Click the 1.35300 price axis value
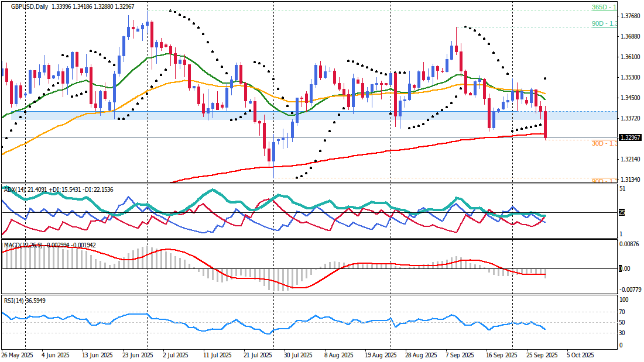644x362 pixels. click(x=631, y=77)
